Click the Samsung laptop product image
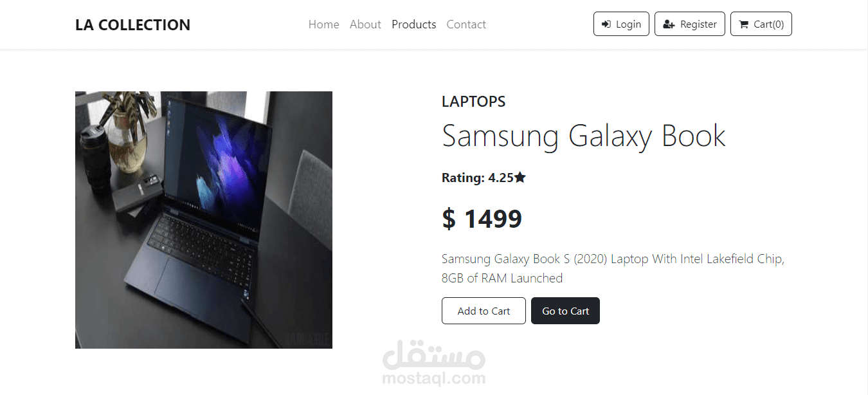Screen dimensions: 868x395 point(204,220)
